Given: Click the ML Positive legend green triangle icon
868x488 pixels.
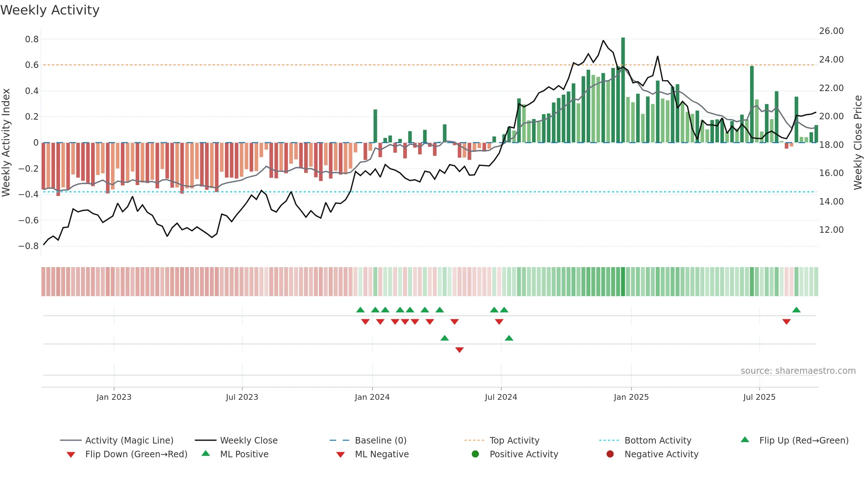Looking at the screenshot, I should pyautogui.click(x=206, y=453).
